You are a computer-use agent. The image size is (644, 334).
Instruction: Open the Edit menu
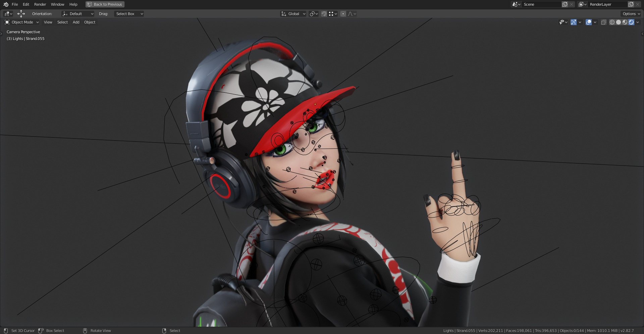coord(26,4)
